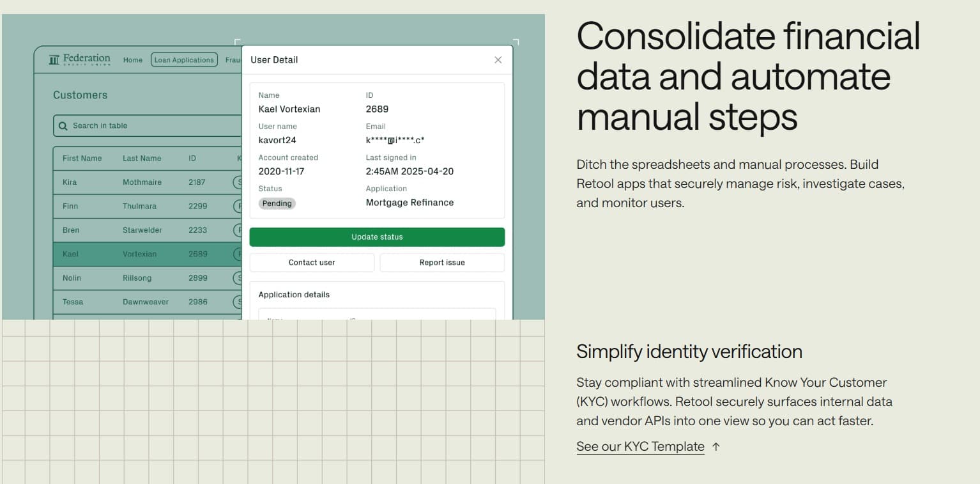This screenshot has width=980, height=484.
Task: Select the Kira Mothmaire table row
Action: [x=147, y=182]
